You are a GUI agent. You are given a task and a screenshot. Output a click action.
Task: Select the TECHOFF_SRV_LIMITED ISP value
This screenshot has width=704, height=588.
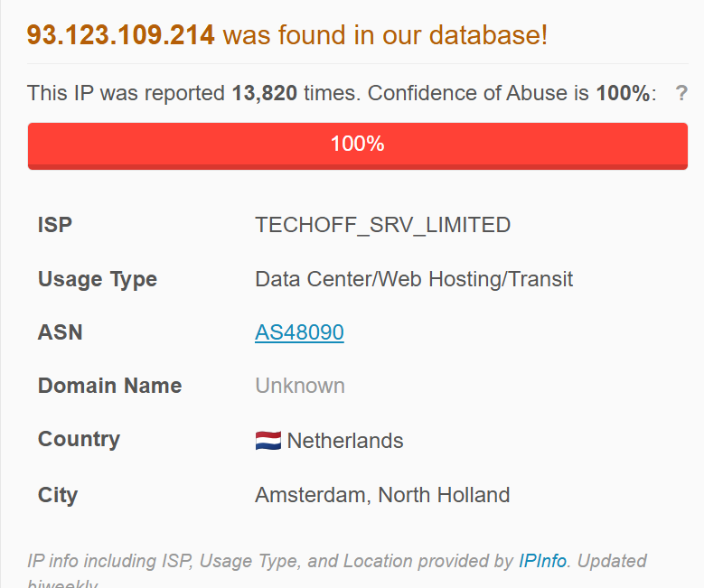382,225
